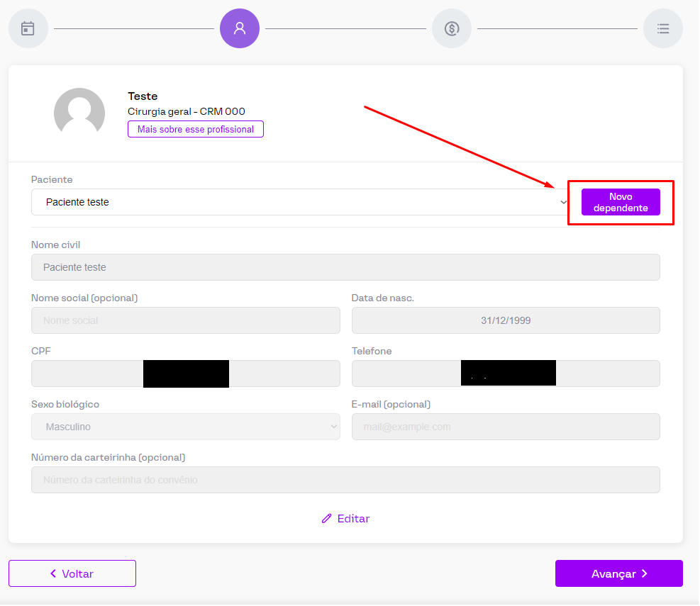The height and width of the screenshot is (606, 700).
Task: Go back with the Voltar button
Action: tap(72, 573)
